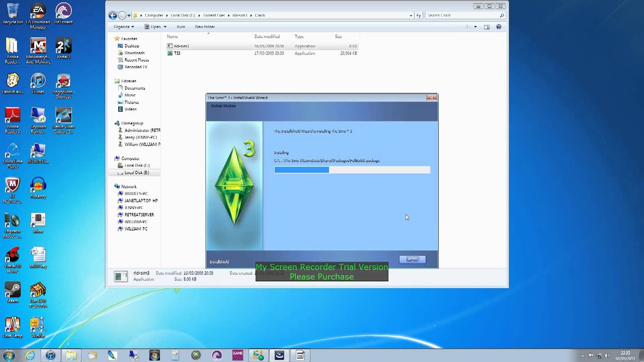Open Adobe Reader X desktop icon

13,120
